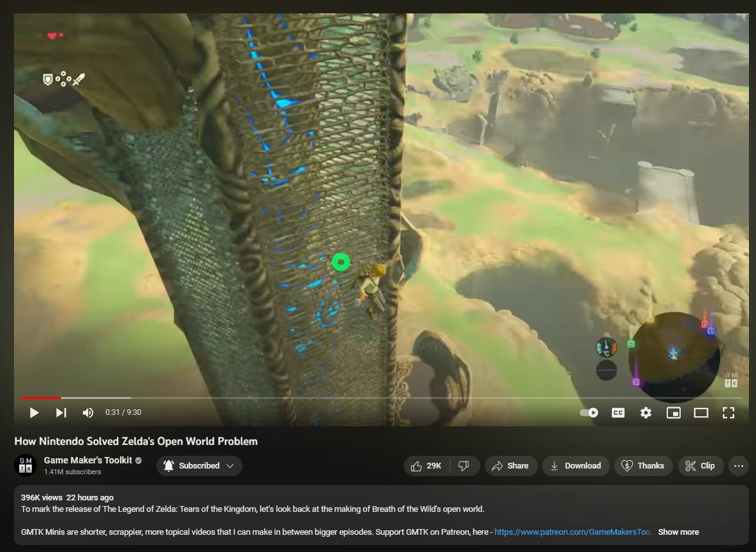Switch to theater mode
The width and height of the screenshot is (756, 552).
(700, 413)
